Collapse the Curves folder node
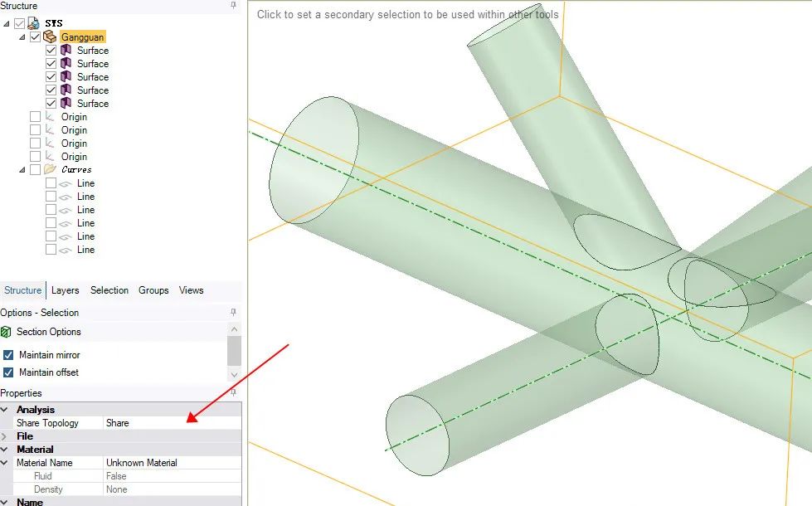This screenshot has width=812, height=506. [x=22, y=169]
